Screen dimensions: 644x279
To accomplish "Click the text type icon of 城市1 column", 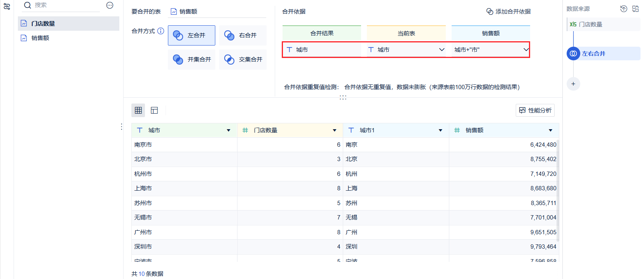I will click(x=351, y=130).
